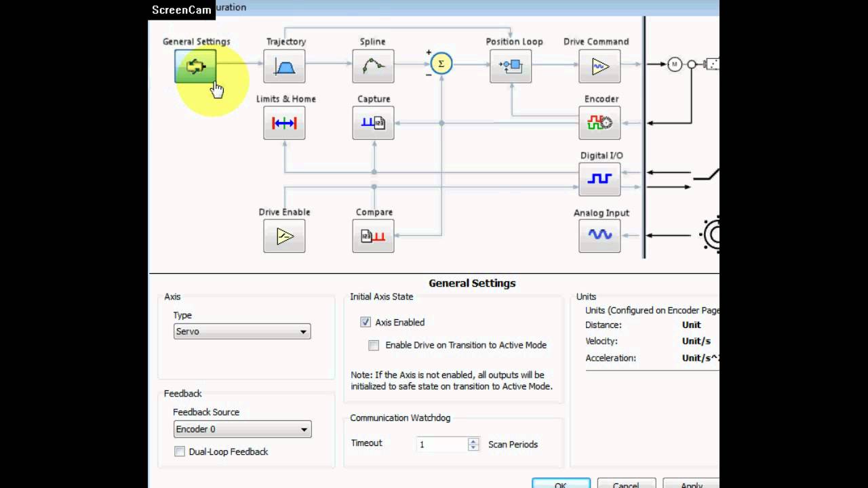Viewport: 868px width, 488px height.
Task: Open the Position Loop block icon
Action: (x=511, y=66)
